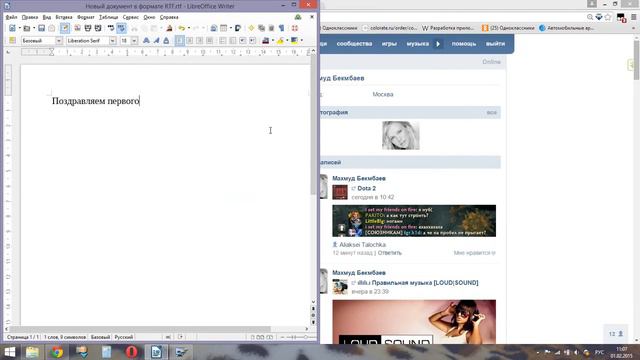Toggle nonprinting characters with the pilcrow icon
The height and width of the screenshot is (360, 640).
(x=282, y=28)
